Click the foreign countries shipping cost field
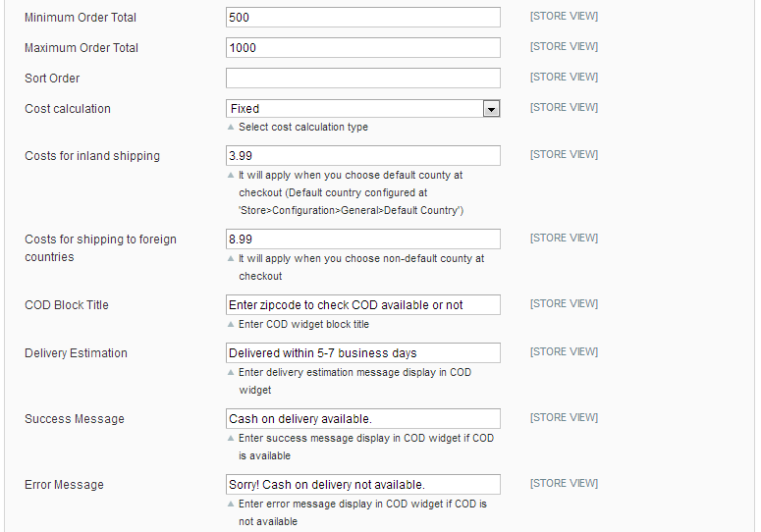The width and height of the screenshot is (761, 532). point(362,239)
